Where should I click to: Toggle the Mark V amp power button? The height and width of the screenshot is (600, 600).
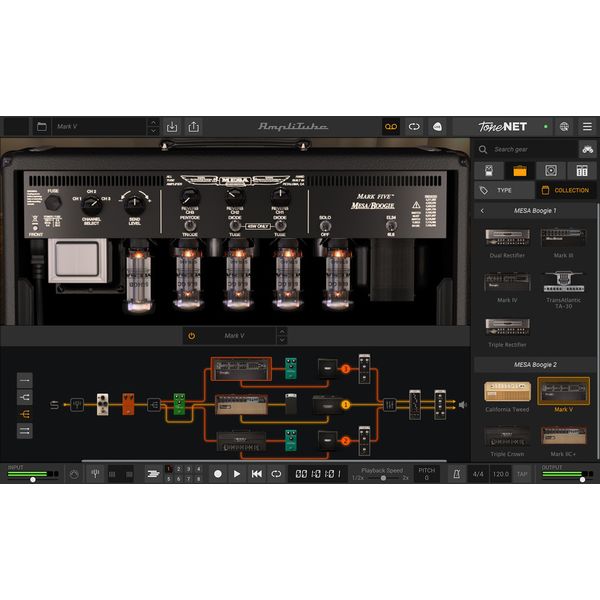tap(191, 336)
